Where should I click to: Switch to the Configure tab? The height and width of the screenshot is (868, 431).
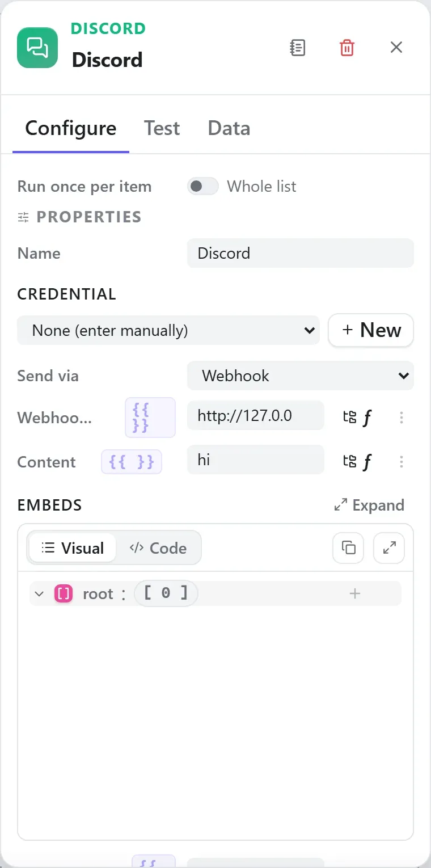point(71,128)
